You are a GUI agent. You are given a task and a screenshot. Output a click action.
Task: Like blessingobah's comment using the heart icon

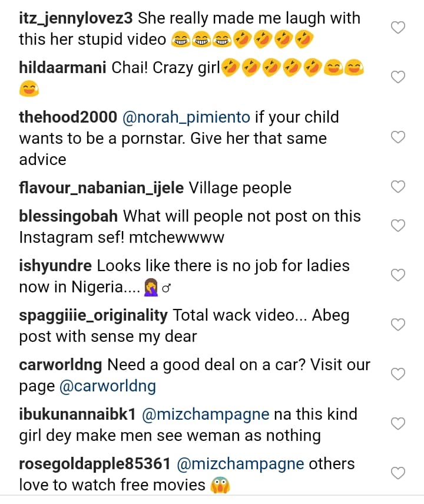tap(399, 226)
